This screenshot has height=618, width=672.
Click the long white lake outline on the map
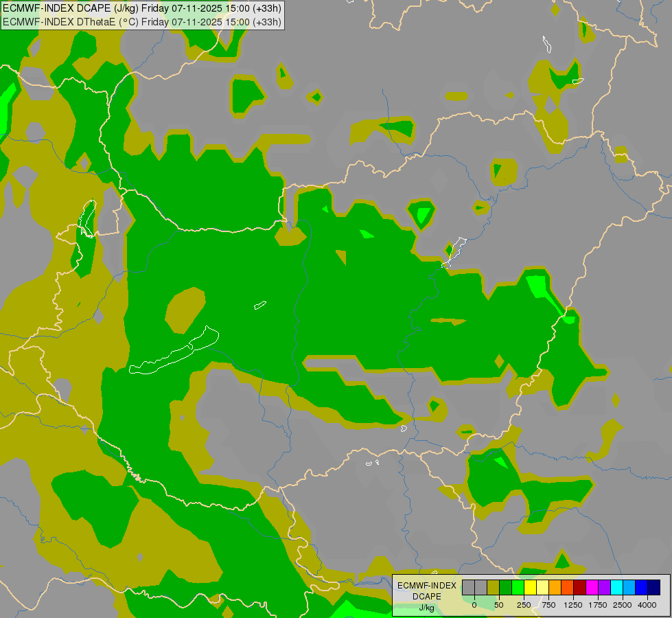click(174, 350)
